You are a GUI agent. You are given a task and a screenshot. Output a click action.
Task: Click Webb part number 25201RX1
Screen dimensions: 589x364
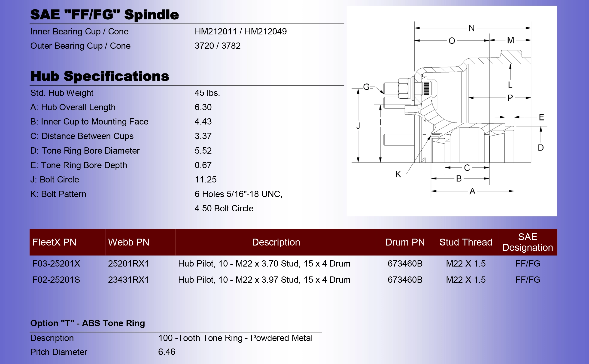pos(128,264)
